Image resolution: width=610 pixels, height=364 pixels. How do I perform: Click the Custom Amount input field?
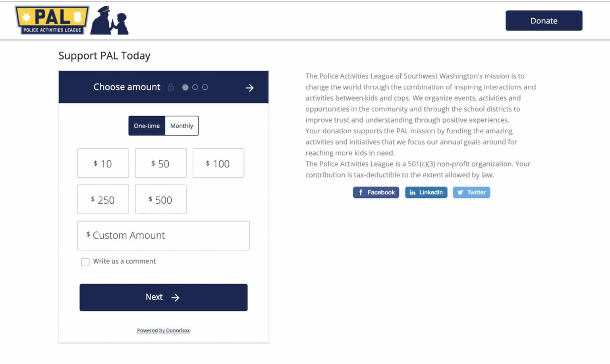[164, 235]
